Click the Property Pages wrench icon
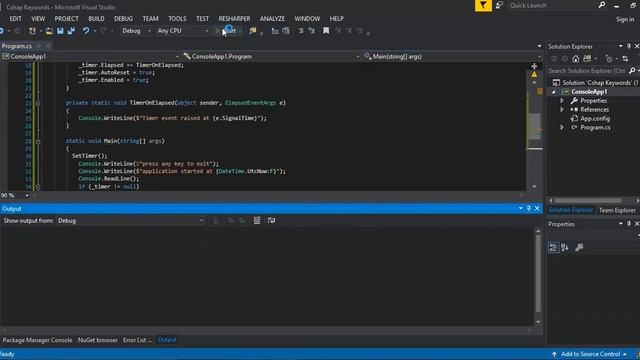Viewport: 640px width, 360px height. [579, 248]
